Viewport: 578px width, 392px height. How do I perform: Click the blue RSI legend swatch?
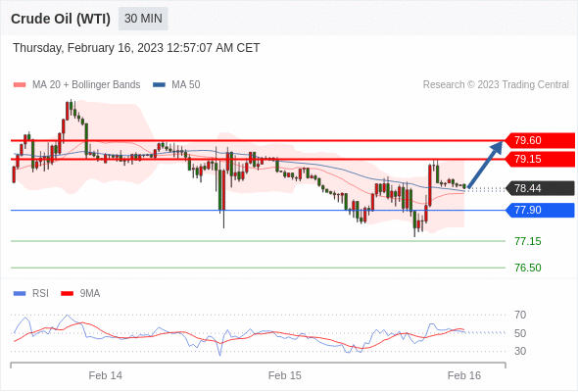tap(20, 294)
